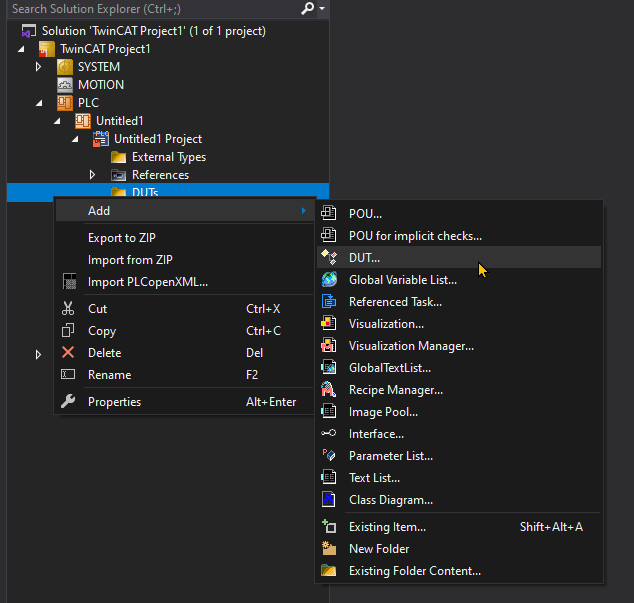Expand the tree node beside Delete
The image size is (634, 603).
pos(38,355)
